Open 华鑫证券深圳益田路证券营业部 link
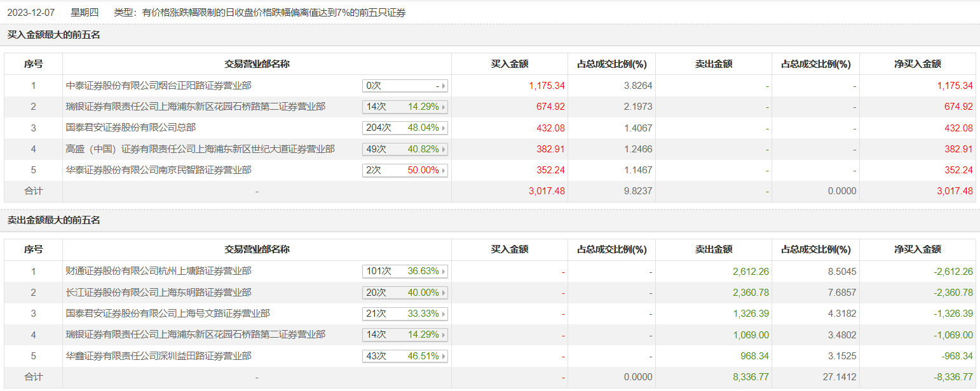The image size is (980, 391). click(x=158, y=356)
